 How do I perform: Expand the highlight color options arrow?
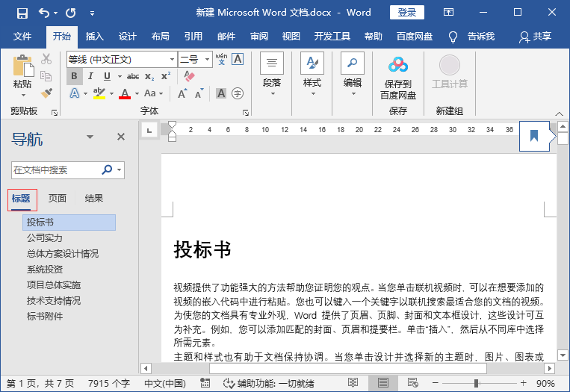pyautogui.click(x=111, y=94)
